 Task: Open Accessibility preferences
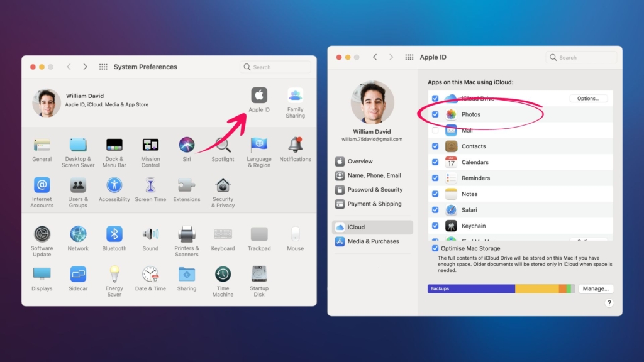tap(114, 190)
